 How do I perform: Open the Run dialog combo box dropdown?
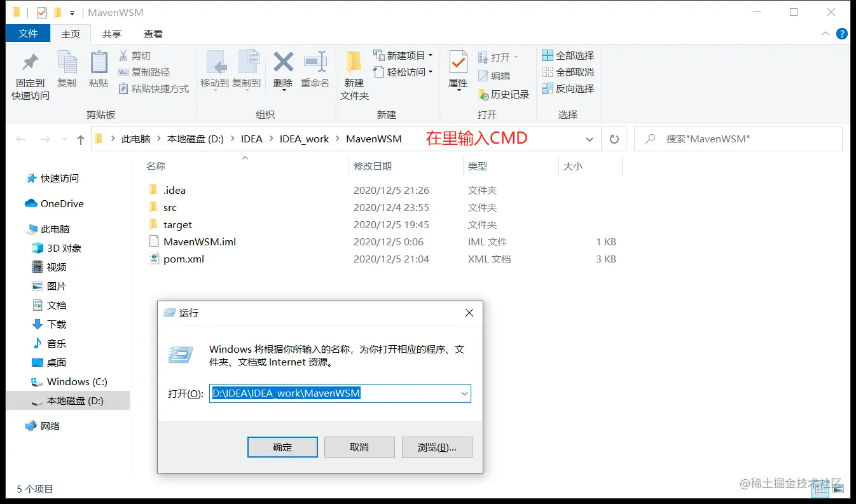(x=464, y=393)
